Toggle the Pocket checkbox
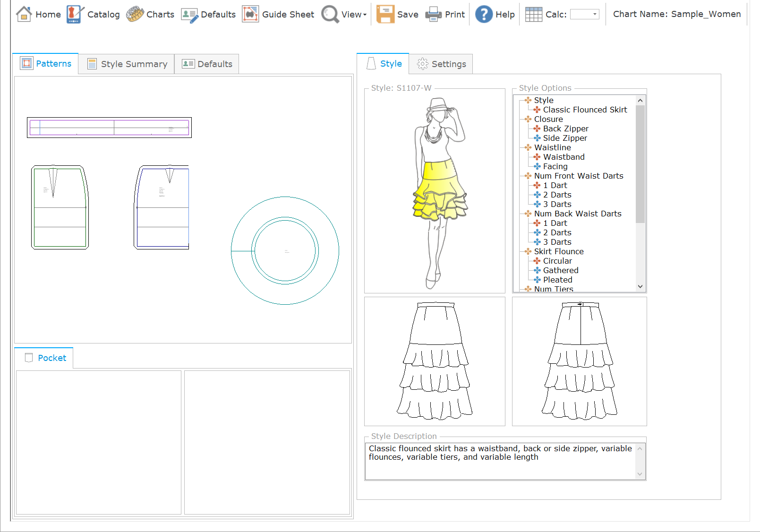760x532 pixels. (29, 358)
